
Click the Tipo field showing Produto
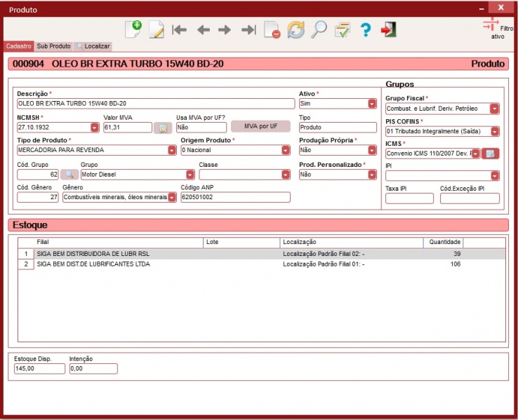click(338, 128)
